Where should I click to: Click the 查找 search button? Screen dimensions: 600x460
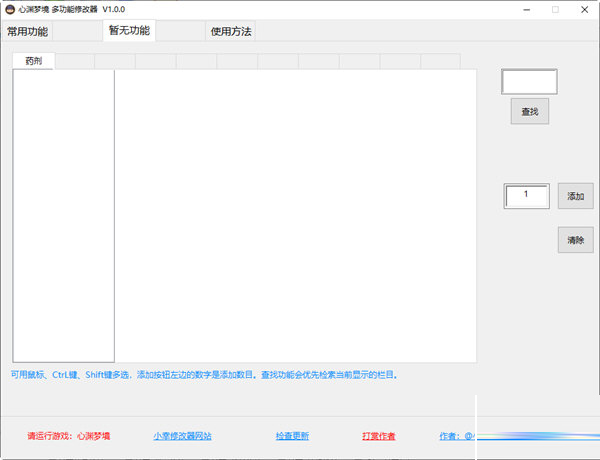point(530,111)
